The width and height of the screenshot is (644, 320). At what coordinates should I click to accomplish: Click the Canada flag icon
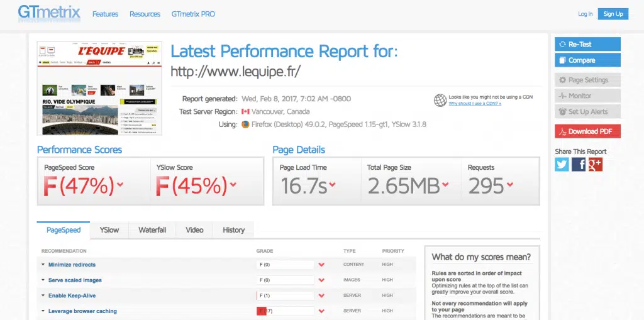[x=245, y=112]
